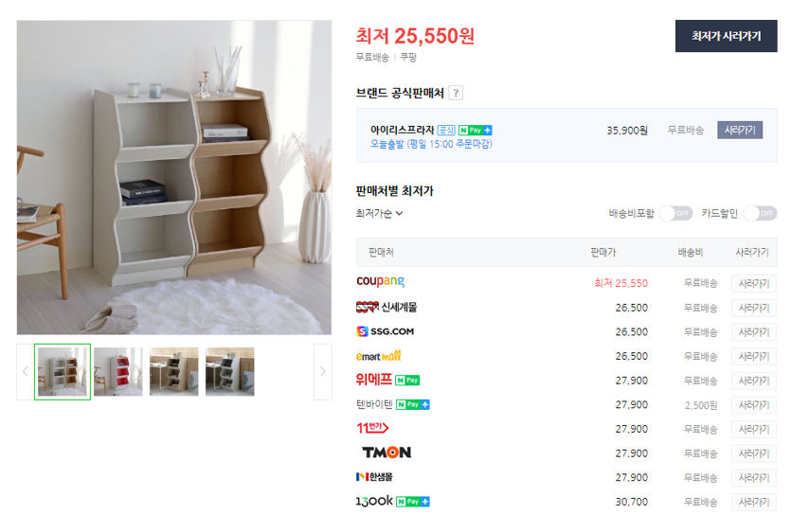Show previous thumbnails with left arrow
The width and height of the screenshot is (792, 532).
tap(26, 371)
